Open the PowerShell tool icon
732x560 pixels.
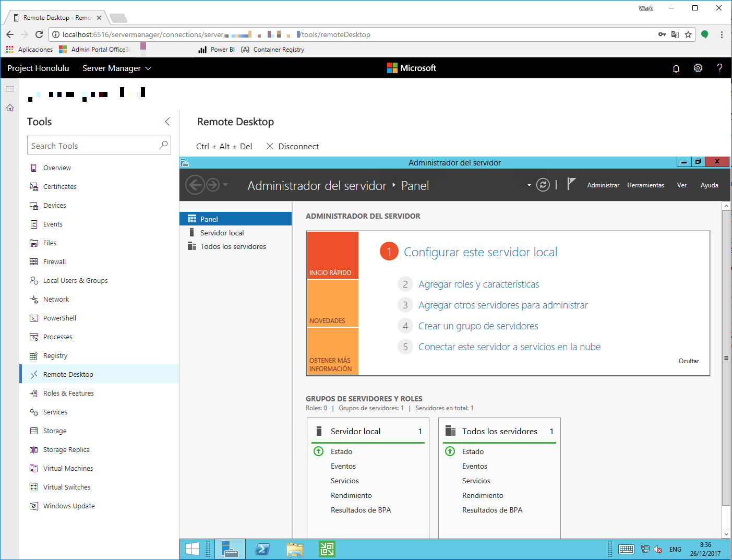click(34, 318)
